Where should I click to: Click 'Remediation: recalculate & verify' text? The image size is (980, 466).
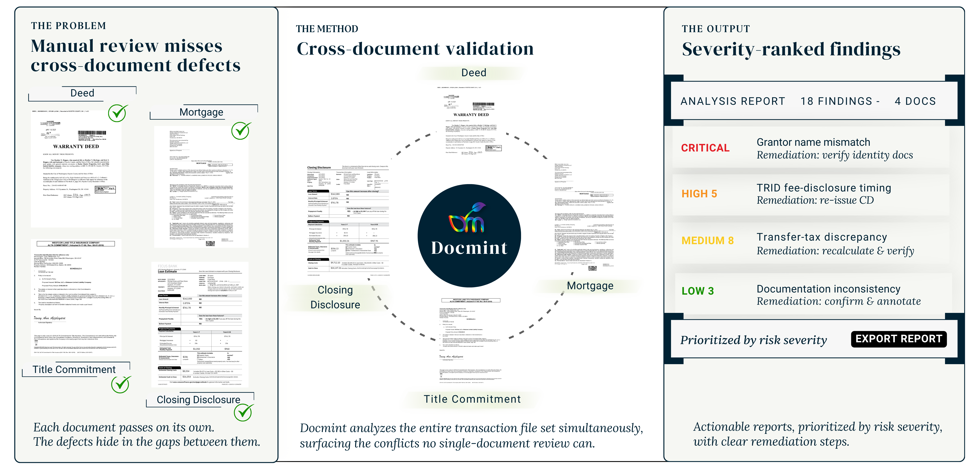(835, 251)
